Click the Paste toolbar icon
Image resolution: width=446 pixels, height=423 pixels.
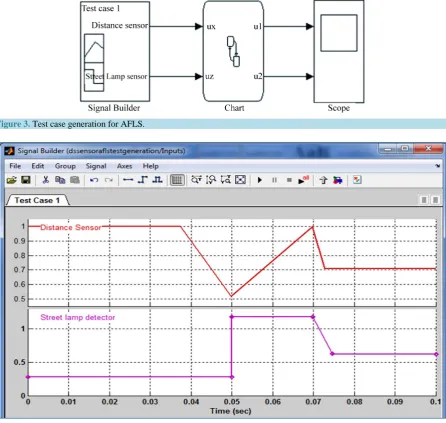[75, 180]
